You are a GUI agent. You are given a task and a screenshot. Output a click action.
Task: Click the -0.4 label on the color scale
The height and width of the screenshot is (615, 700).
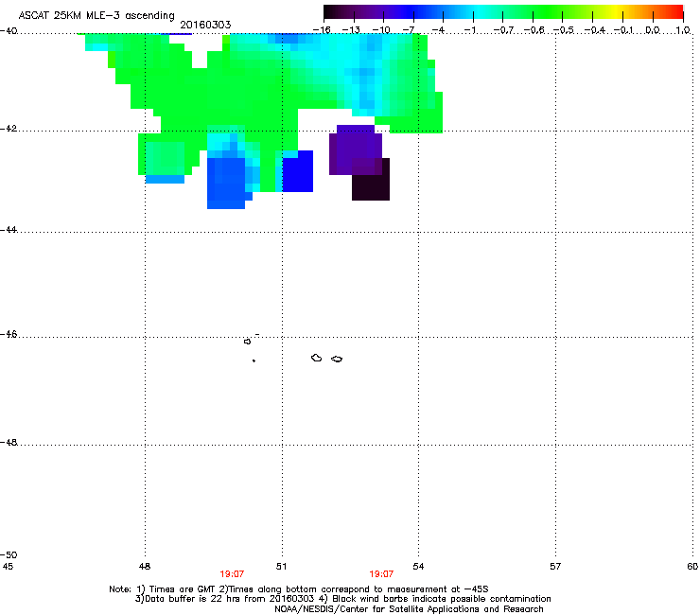595,30
